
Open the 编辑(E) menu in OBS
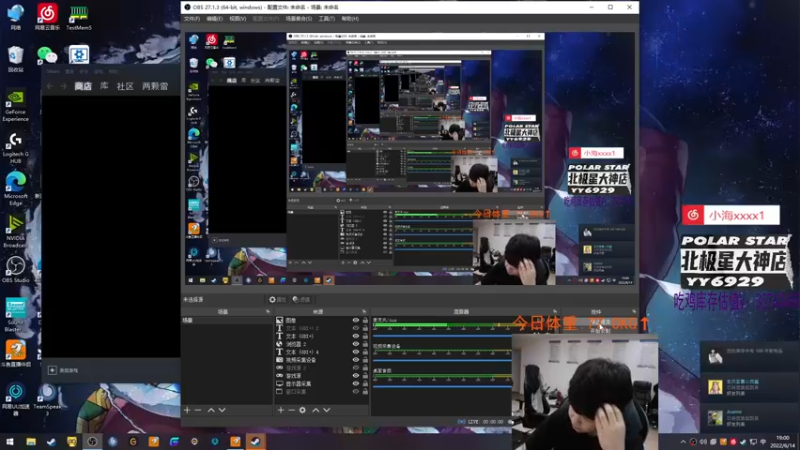click(x=214, y=18)
